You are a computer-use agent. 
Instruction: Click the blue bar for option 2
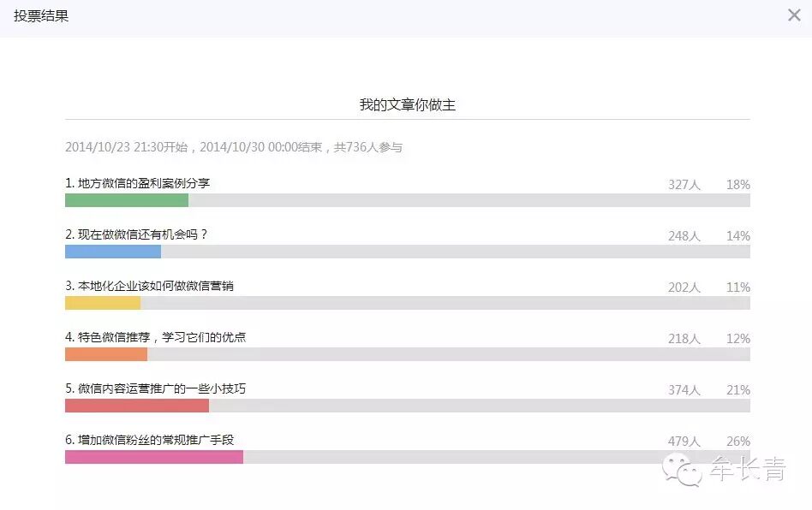pos(113,252)
